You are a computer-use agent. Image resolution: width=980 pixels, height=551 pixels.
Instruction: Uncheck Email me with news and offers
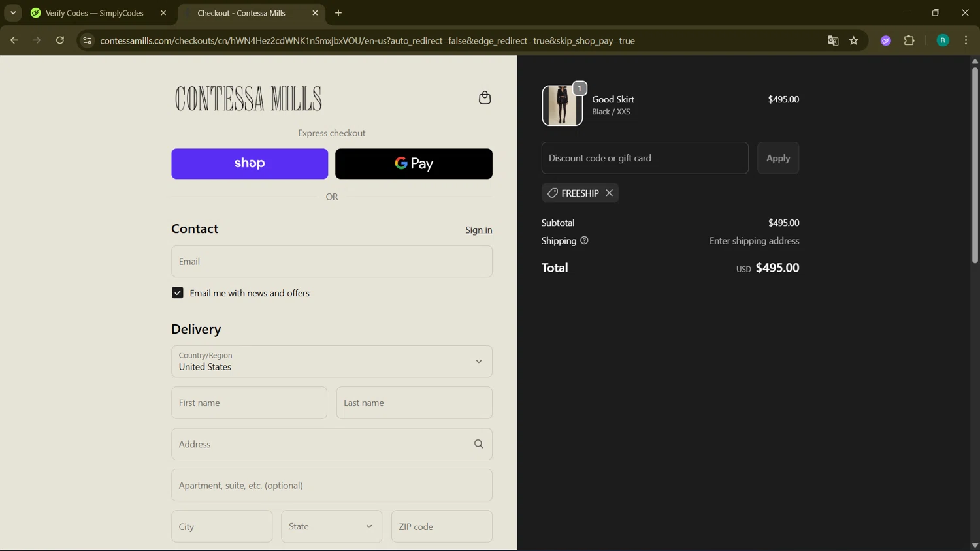coord(178,293)
